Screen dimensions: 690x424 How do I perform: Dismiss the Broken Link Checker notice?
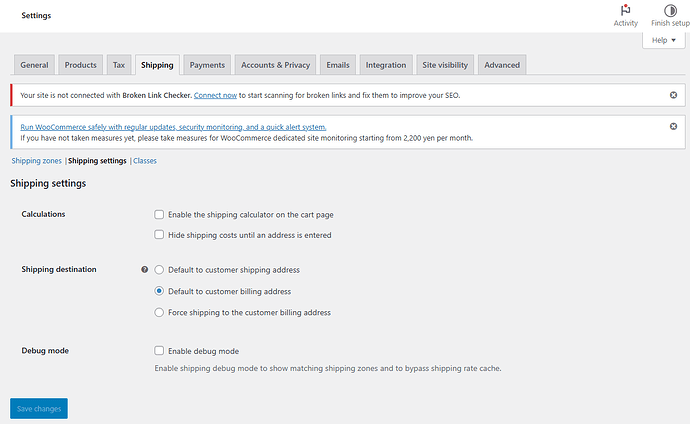673,95
